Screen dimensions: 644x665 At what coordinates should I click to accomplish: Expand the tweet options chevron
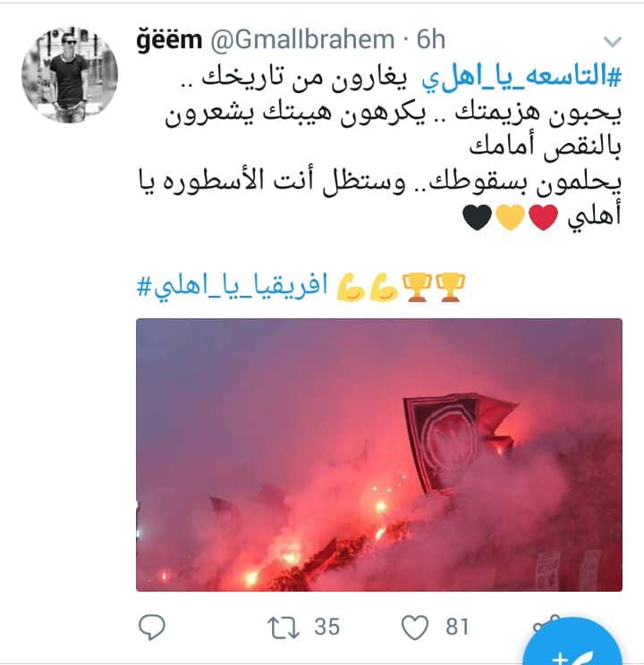tap(612, 41)
